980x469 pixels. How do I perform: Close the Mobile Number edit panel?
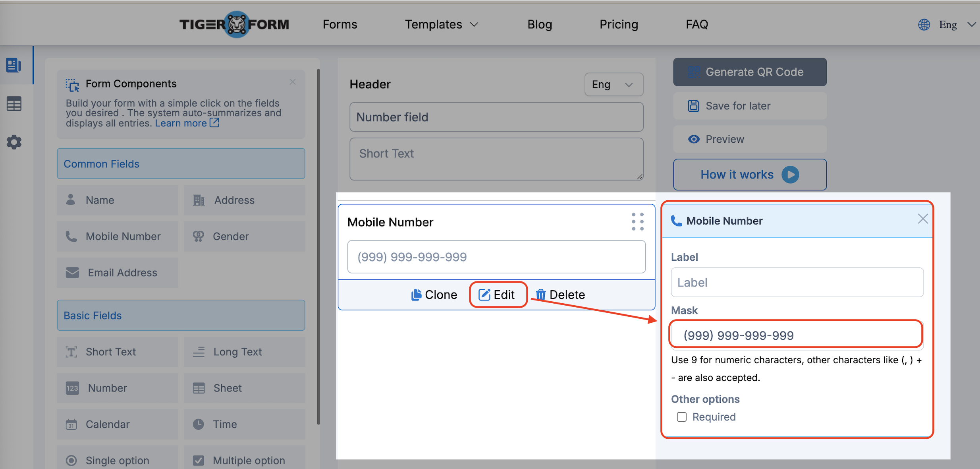922,219
